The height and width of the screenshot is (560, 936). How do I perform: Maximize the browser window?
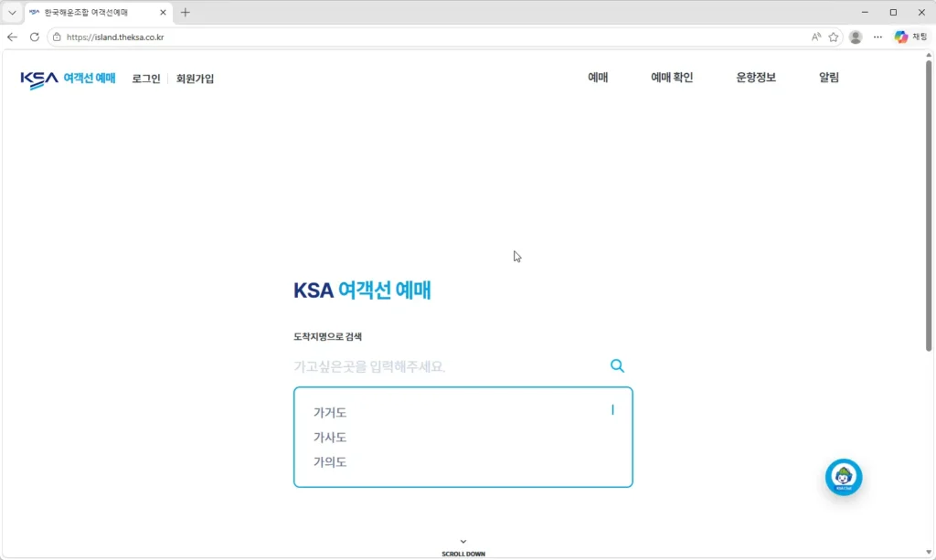[894, 13]
